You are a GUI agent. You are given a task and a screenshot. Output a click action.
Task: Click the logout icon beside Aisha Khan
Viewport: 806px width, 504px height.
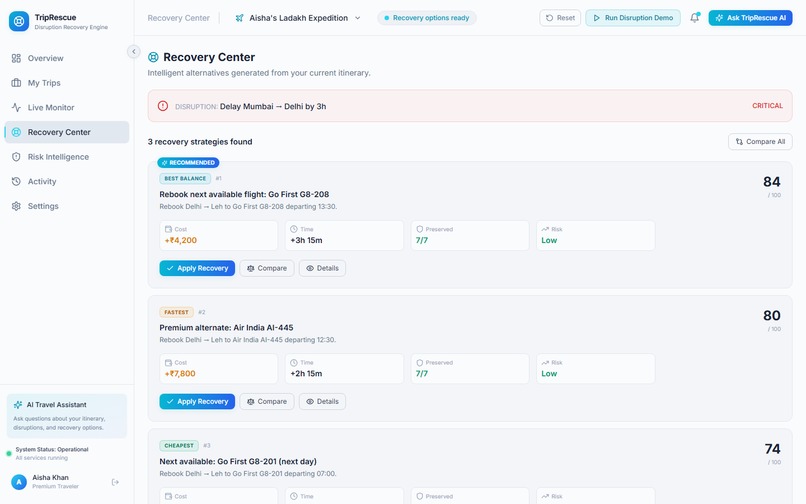tap(115, 482)
